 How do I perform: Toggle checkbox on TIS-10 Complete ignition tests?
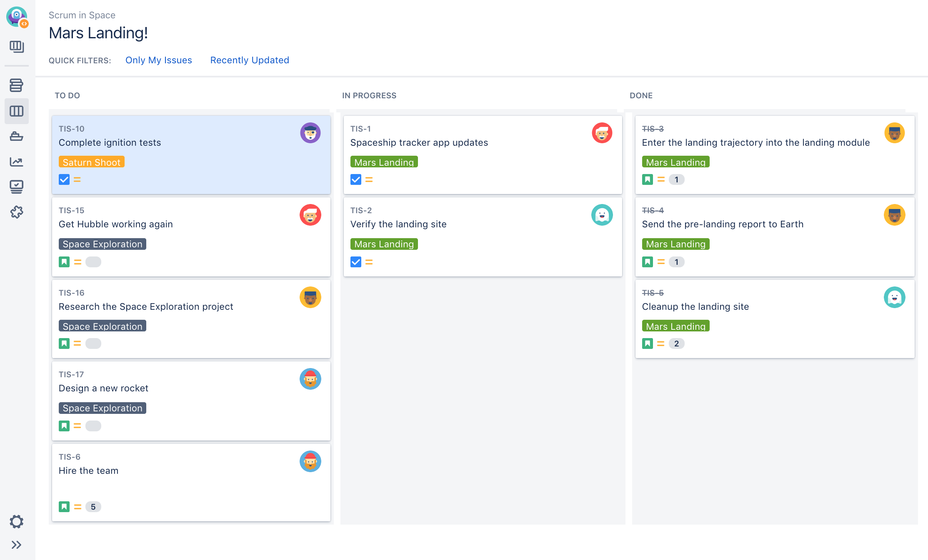click(64, 179)
